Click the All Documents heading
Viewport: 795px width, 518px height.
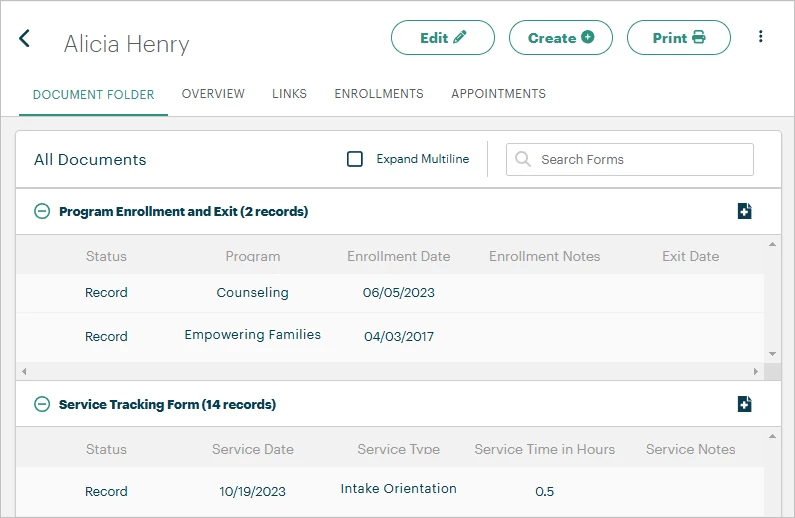pos(90,160)
